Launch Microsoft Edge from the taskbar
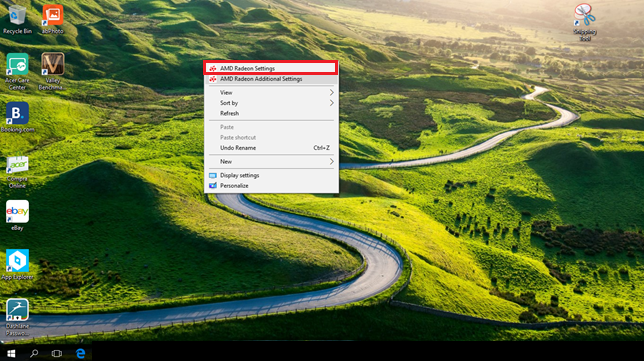This screenshot has height=361, width=644. (80, 353)
